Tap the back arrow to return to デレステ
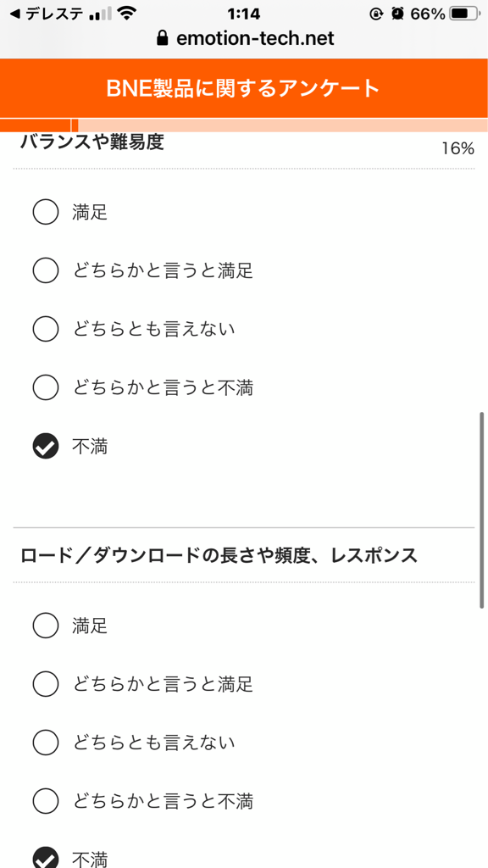Screen dimensions: 488x868 (15, 14)
